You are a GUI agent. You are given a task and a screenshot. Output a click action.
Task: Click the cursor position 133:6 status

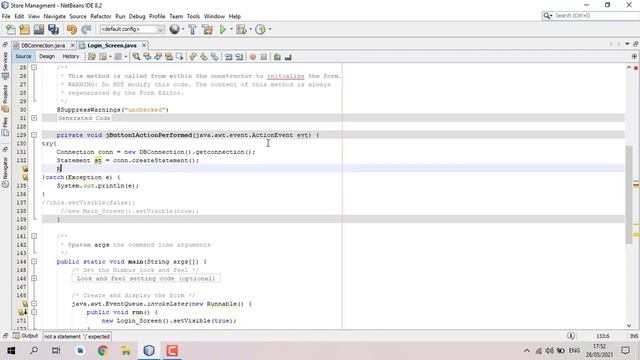(603, 336)
